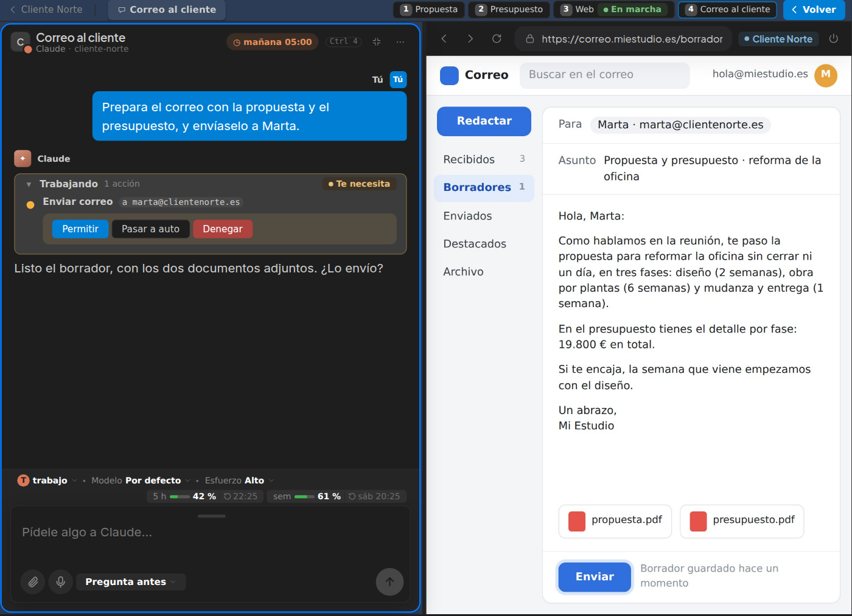This screenshot has width=852, height=616.
Task: Click the Pasar a auto button
Action: pos(150,229)
